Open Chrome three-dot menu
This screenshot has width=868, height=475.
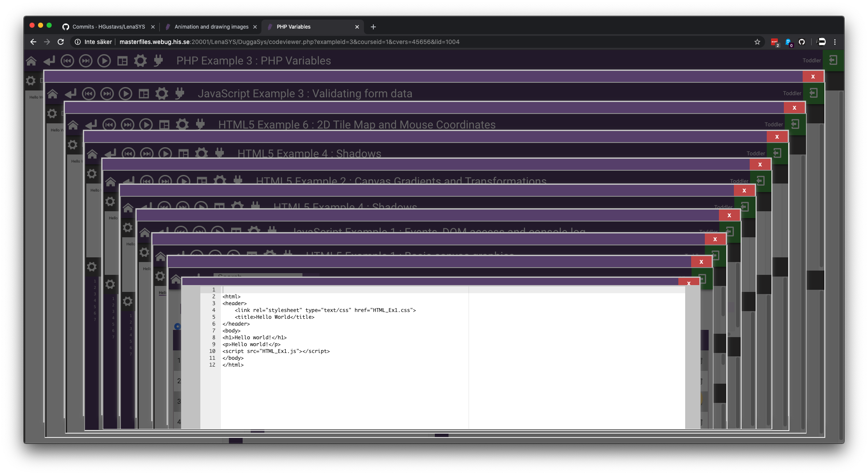coord(835,42)
